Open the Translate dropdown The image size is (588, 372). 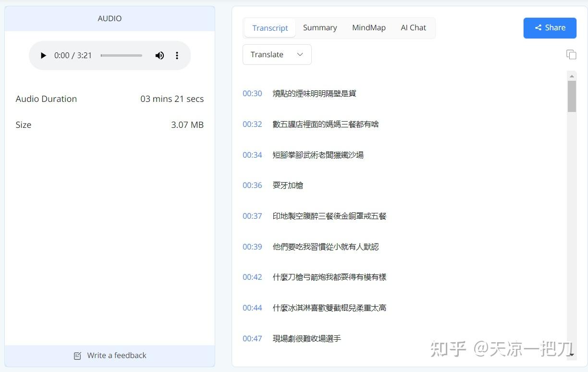coord(277,54)
